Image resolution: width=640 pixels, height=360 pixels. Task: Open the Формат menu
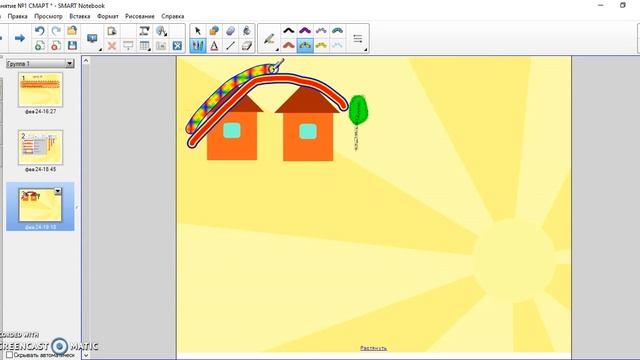pos(108,16)
